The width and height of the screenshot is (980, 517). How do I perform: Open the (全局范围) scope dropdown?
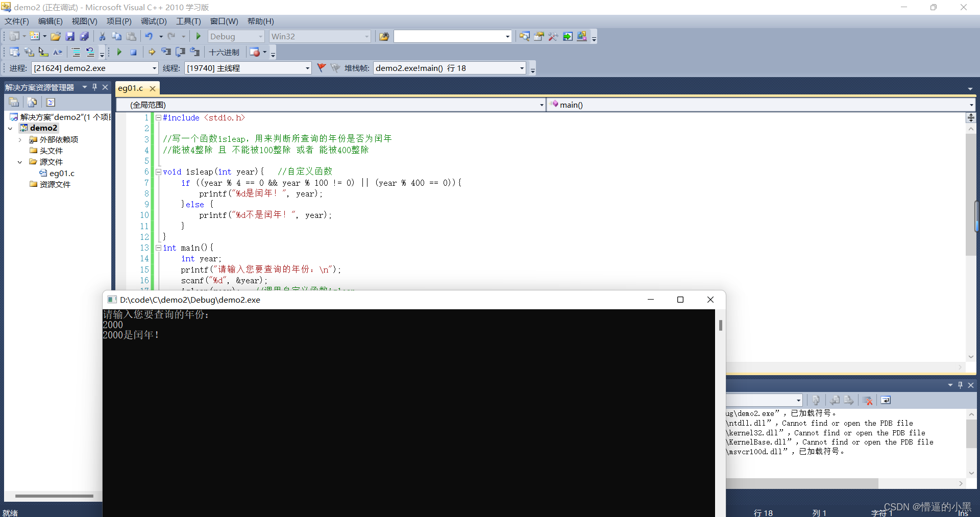[x=331, y=105]
